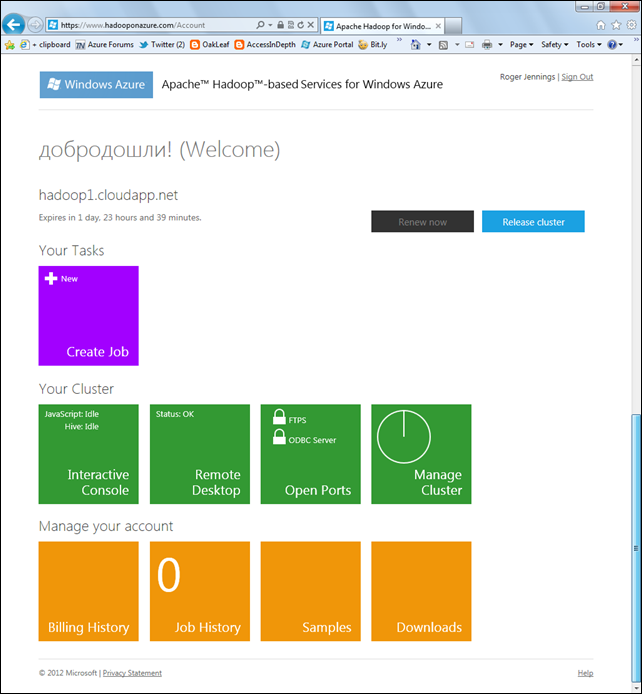This screenshot has height=694, width=642.
Task: Open the Privacy Statement link
Action: coord(132,673)
